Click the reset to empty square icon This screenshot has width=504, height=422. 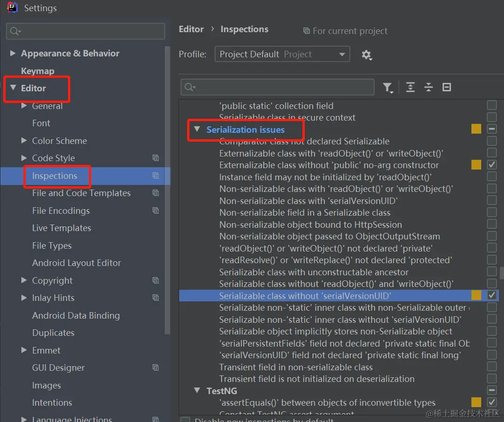[447, 87]
